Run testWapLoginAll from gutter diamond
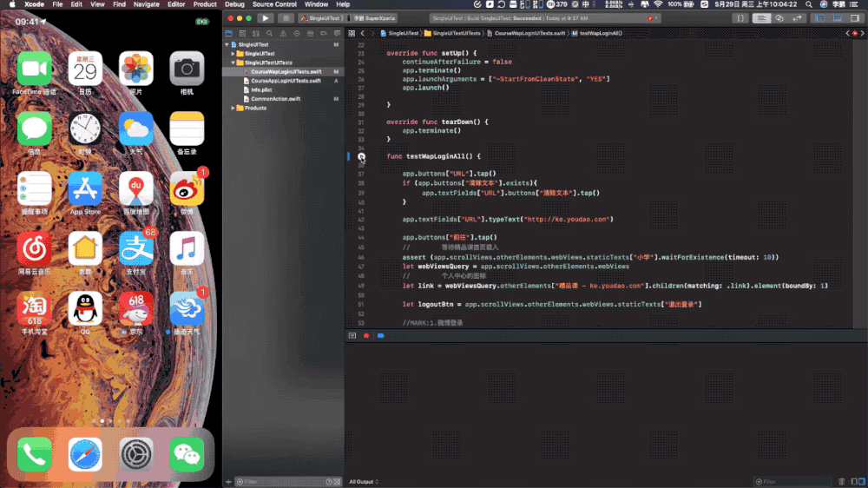This screenshot has width=868, height=488. click(x=361, y=157)
